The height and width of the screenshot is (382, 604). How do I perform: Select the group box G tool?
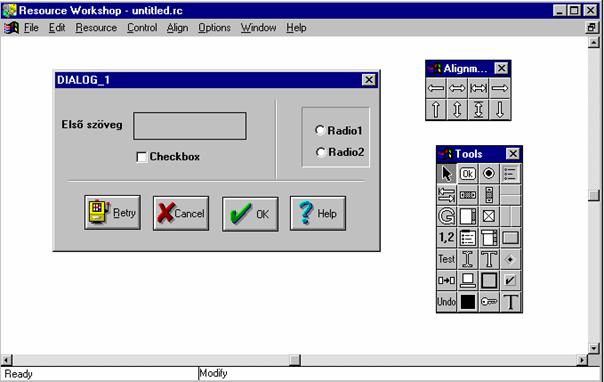click(446, 216)
